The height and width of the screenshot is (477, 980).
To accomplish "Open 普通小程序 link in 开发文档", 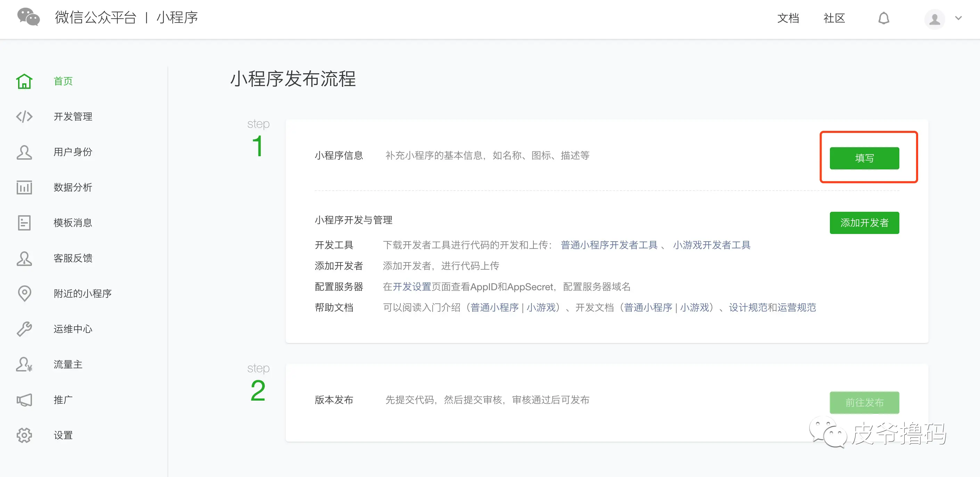I will 648,308.
